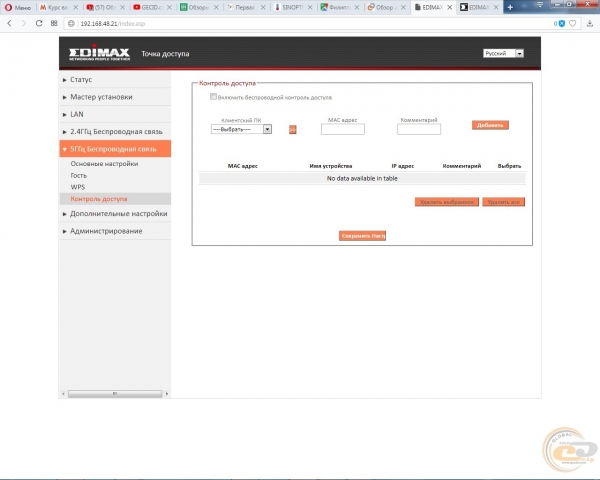This screenshot has width=600, height=480.
Task: Collapse 5ГГц Беспроводная связь section
Action: click(115, 149)
